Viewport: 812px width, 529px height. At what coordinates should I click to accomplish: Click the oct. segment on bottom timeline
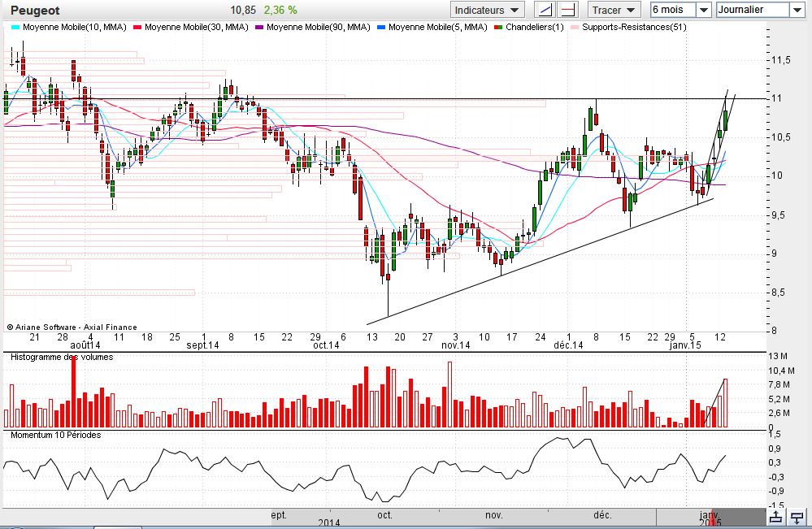(384, 515)
